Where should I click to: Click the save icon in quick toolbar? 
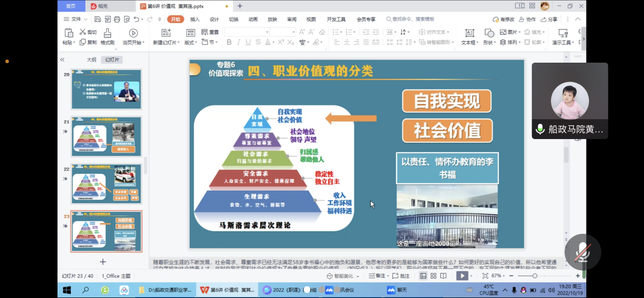tap(97, 19)
